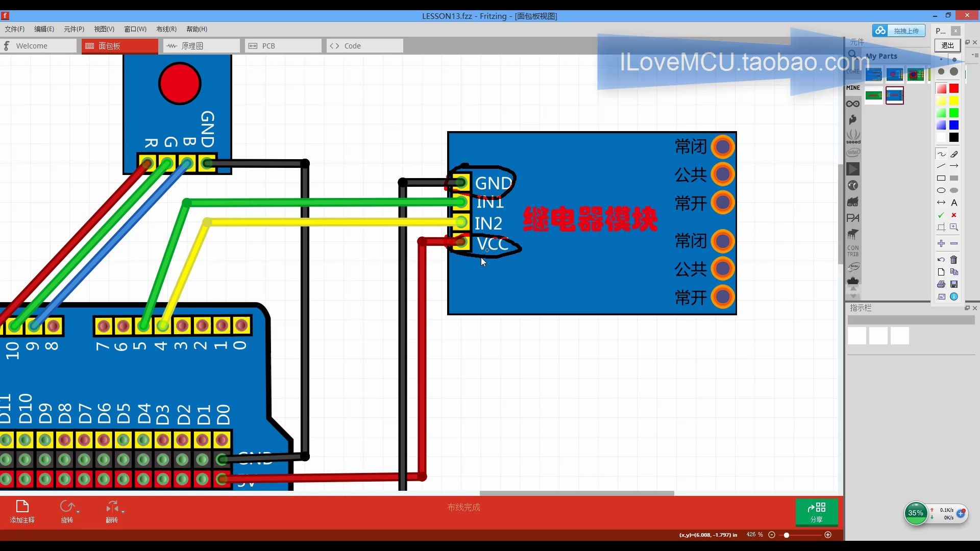Switch to the CORE parts bin tab
Image resolution: width=980 pixels, height=551 pixels.
852,71
